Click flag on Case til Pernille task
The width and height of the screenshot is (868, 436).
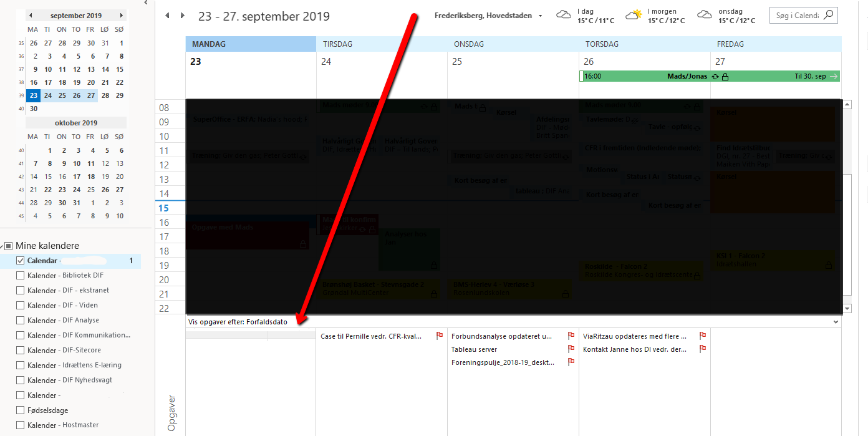click(x=439, y=336)
